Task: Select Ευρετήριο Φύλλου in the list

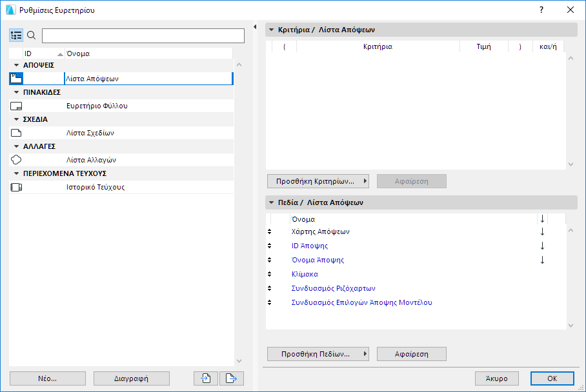Action: (121, 106)
